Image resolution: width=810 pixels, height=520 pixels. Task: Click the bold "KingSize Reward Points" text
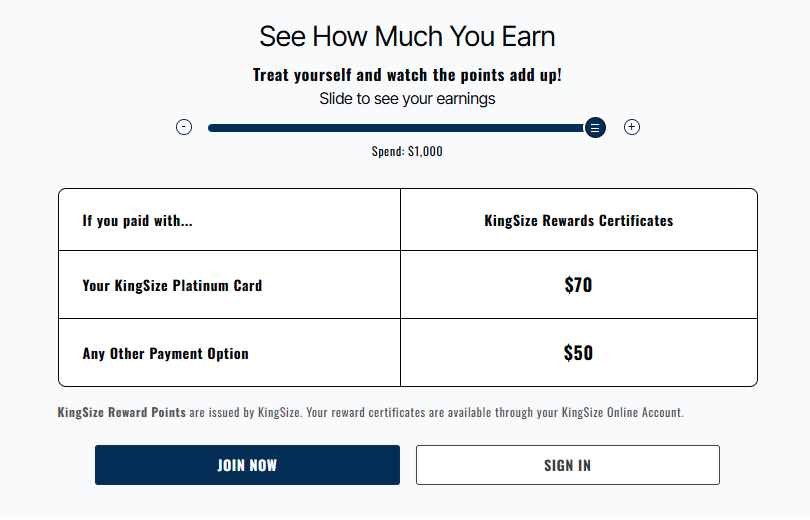coord(121,412)
